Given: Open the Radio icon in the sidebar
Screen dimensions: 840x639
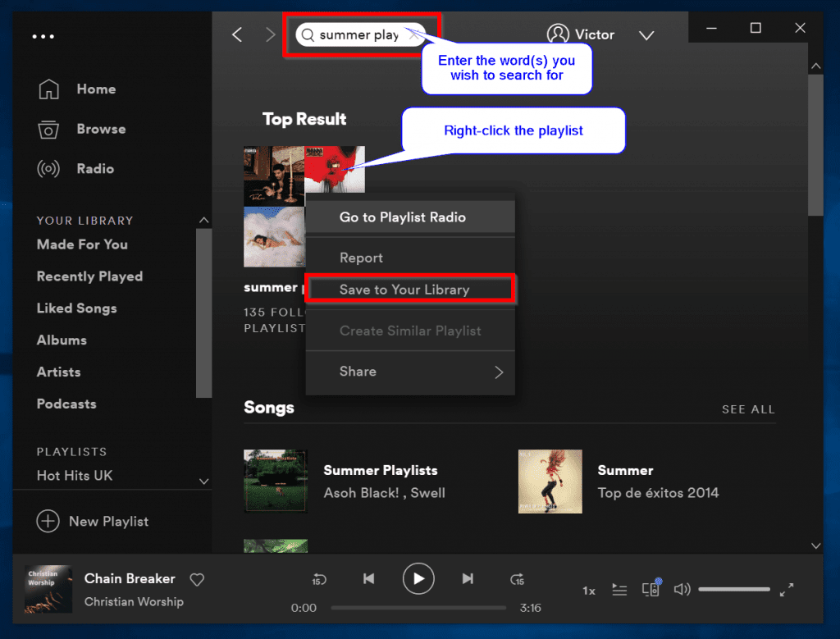Looking at the screenshot, I should coord(48,169).
